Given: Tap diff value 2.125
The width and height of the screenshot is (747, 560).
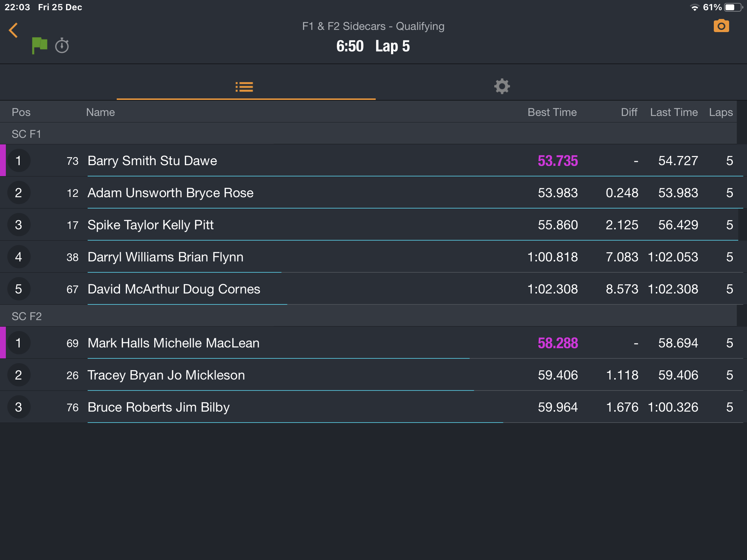Looking at the screenshot, I should 622,225.
